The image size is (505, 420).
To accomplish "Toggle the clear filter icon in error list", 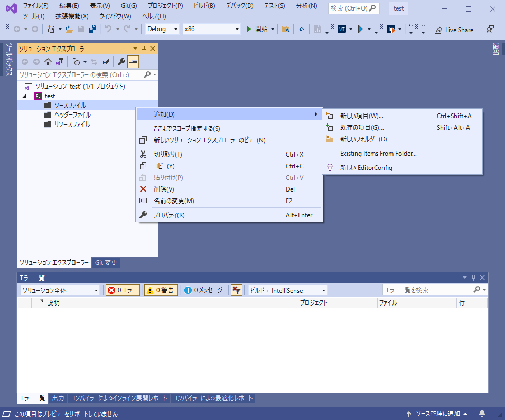I will click(x=237, y=290).
